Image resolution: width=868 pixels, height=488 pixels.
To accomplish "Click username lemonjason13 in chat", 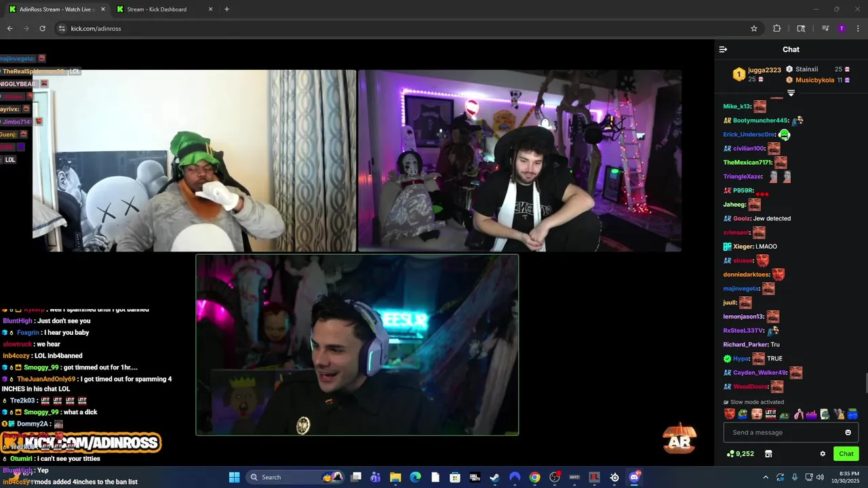I will [x=743, y=317].
